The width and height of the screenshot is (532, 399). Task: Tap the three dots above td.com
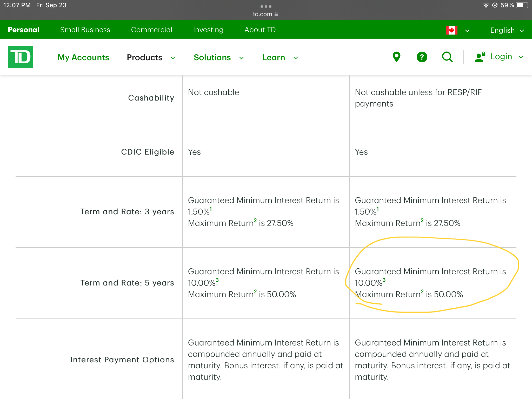(x=266, y=6)
